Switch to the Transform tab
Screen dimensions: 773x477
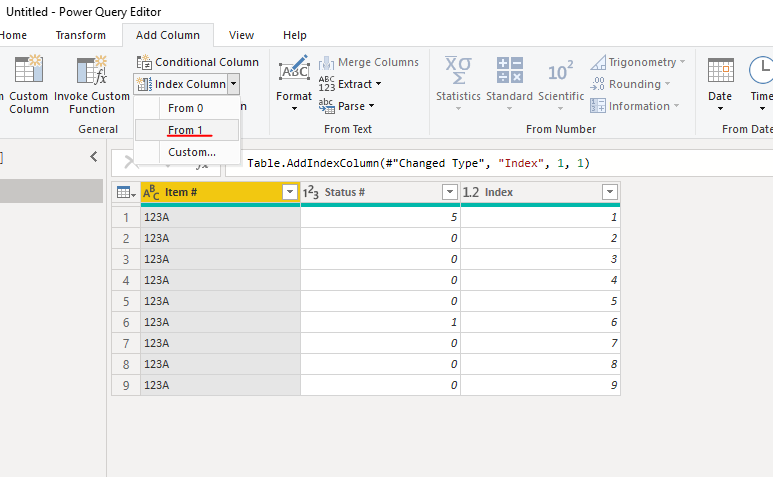[x=81, y=35]
